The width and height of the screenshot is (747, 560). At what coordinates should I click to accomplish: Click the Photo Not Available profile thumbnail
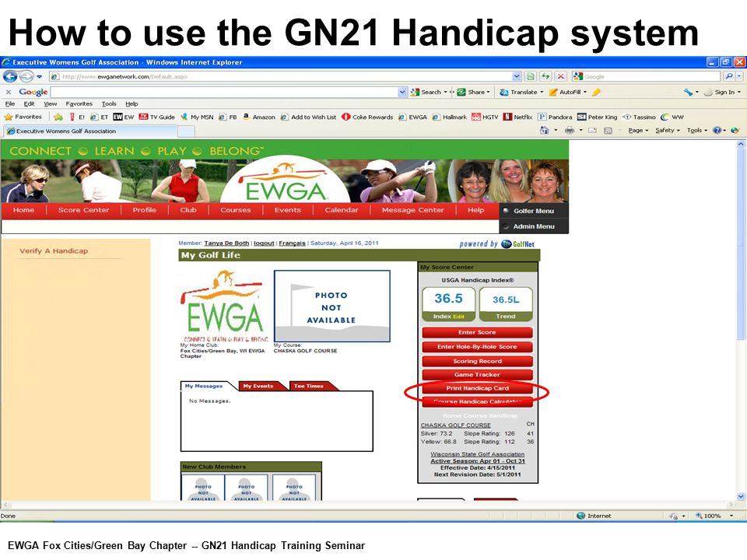pyautogui.click(x=332, y=306)
